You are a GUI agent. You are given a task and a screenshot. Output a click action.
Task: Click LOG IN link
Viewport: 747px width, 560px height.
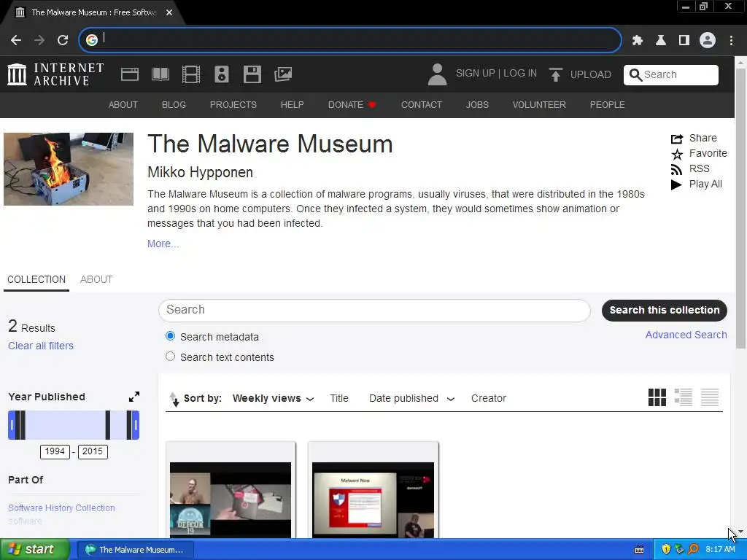pos(519,74)
